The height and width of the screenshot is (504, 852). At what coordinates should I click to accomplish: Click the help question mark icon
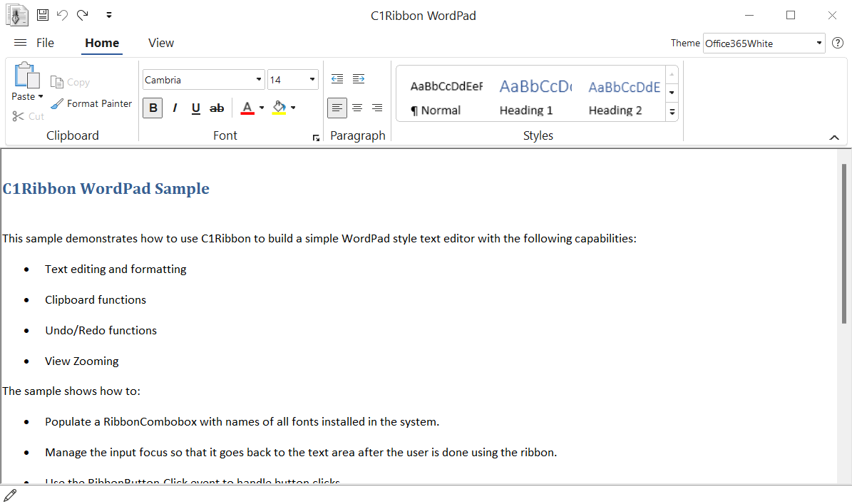pos(838,43)
